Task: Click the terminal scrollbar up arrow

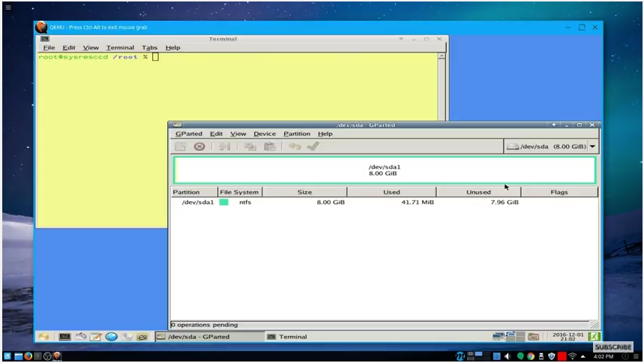Action: point(442,56)
